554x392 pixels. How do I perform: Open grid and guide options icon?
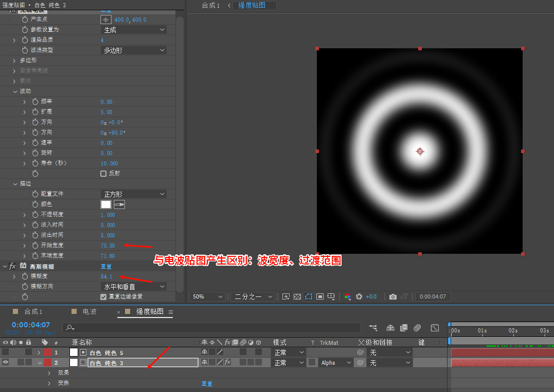pos(331,297)
